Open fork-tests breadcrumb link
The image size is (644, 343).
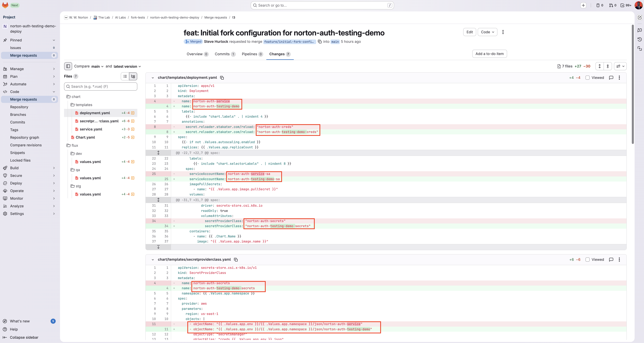[x=138, y=18]
